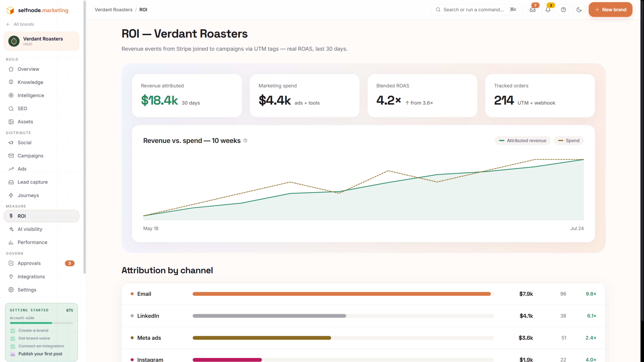Image resolution: width=644 pixels, height=362 pixels.
Task: Click the LinkedIn gray attribution bar
Action: click(269, 316)
